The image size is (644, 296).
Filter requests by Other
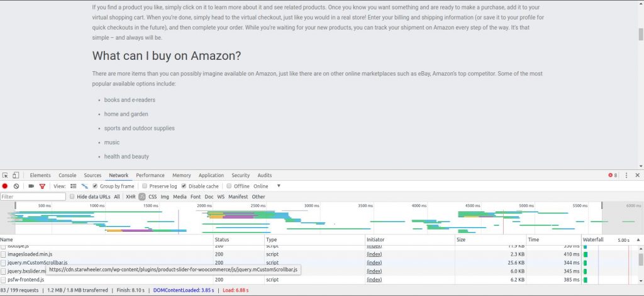pyautogui.click(x=258, y=197)
